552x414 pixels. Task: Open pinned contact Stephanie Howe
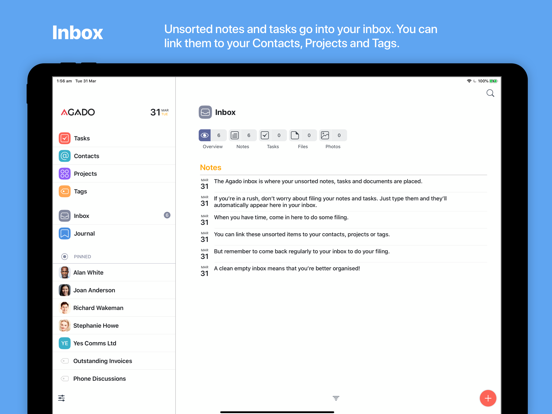pyautogui.click(x=114, y=326)
